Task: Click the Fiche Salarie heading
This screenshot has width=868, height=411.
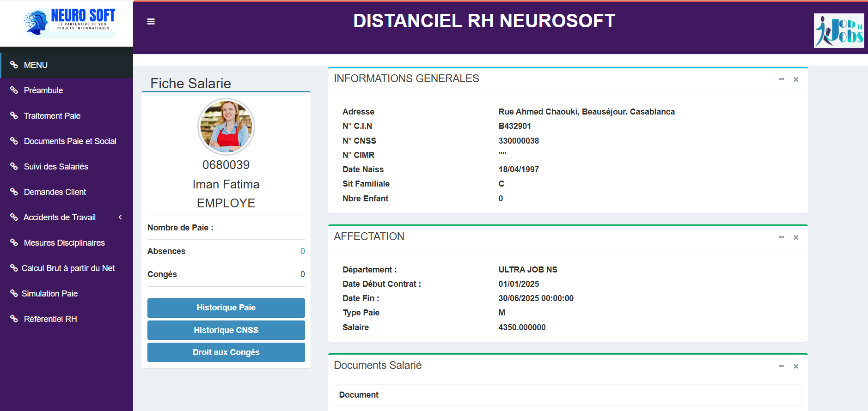Action: coord(190,83)
